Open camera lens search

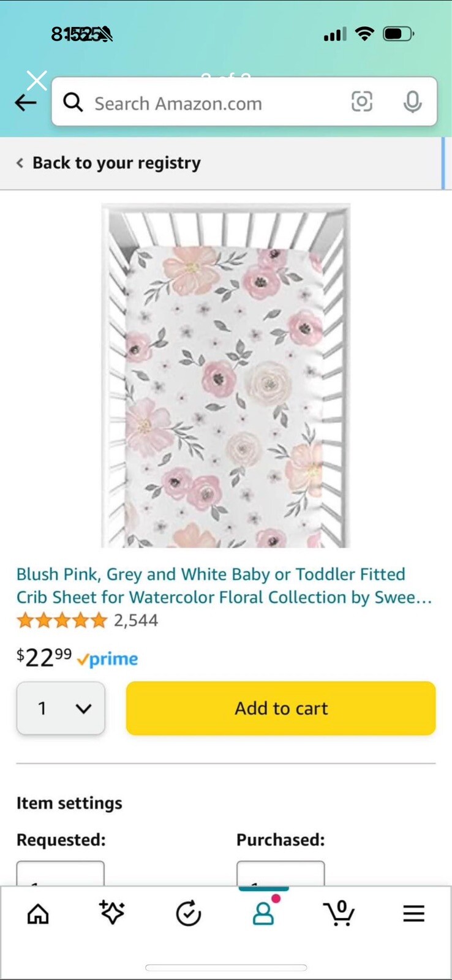coord(361,102)
